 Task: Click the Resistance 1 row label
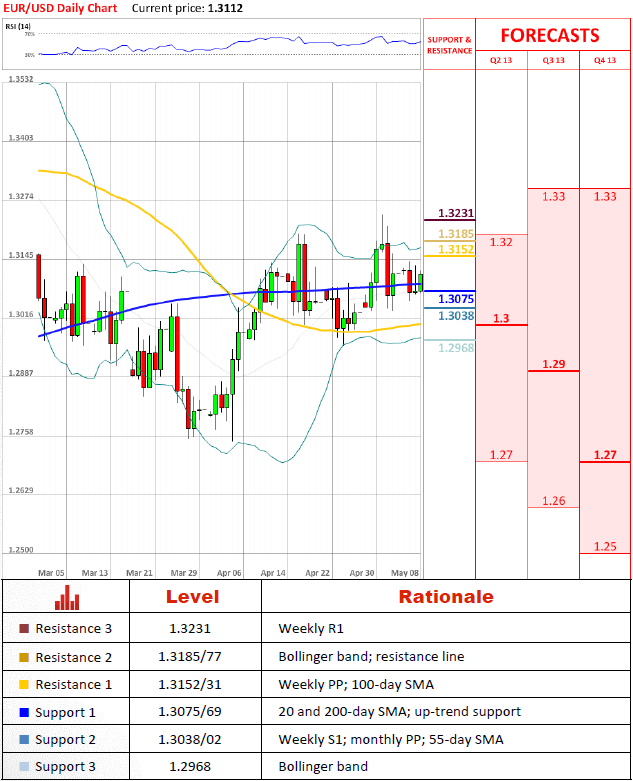(74, 684)
